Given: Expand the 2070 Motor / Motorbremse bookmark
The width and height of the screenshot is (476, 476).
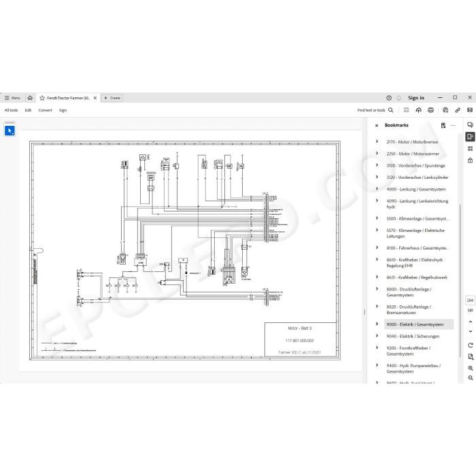Looking at the screenshot, I should pos(377,141).
